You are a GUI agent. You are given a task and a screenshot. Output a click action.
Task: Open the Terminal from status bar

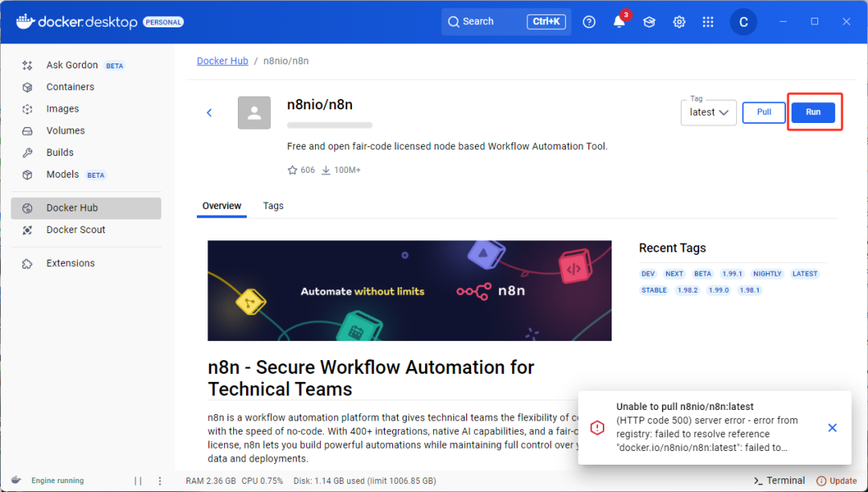780,481
